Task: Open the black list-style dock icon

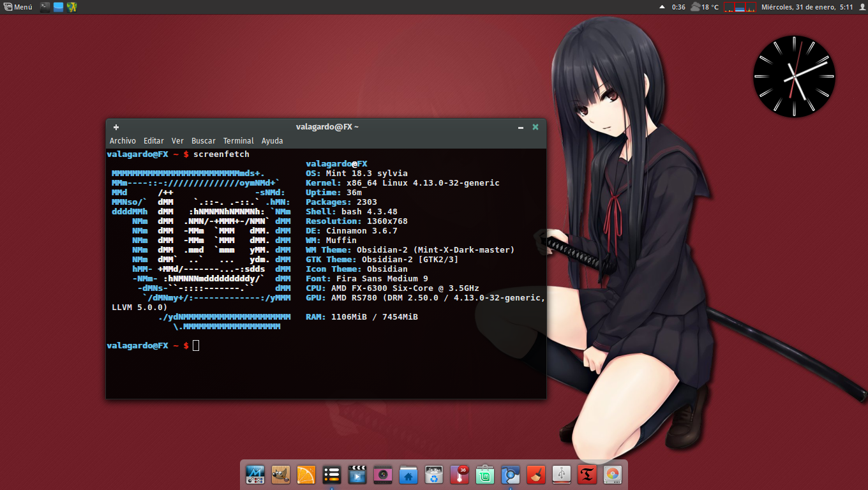Action: click(332, 475)
